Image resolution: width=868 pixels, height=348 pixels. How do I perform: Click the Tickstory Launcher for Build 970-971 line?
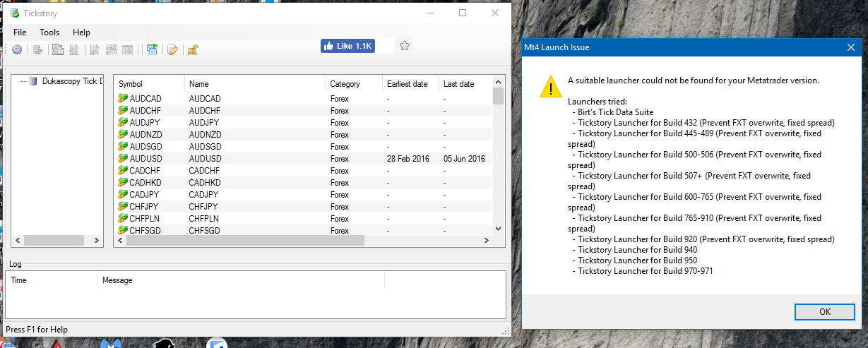pos(646,271)
